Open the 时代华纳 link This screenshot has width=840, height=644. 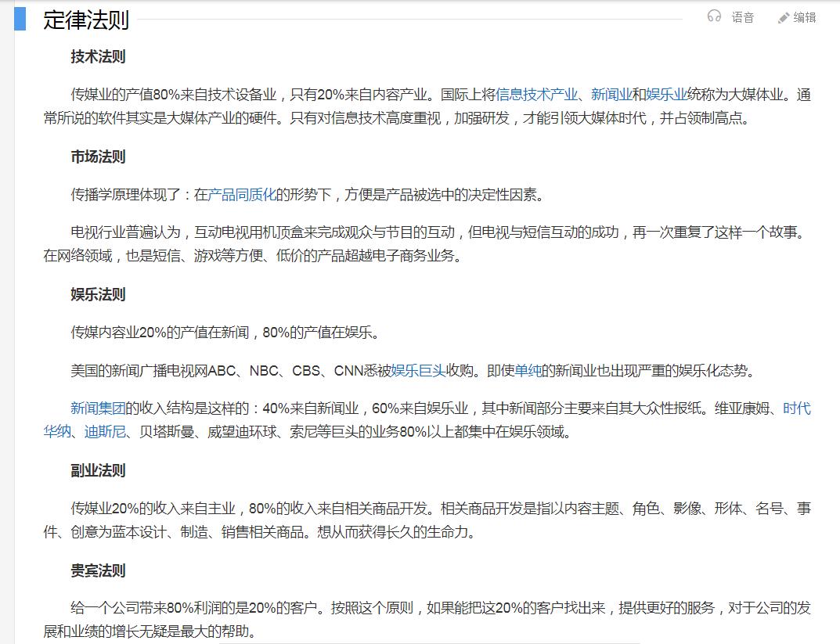point(799,408)
